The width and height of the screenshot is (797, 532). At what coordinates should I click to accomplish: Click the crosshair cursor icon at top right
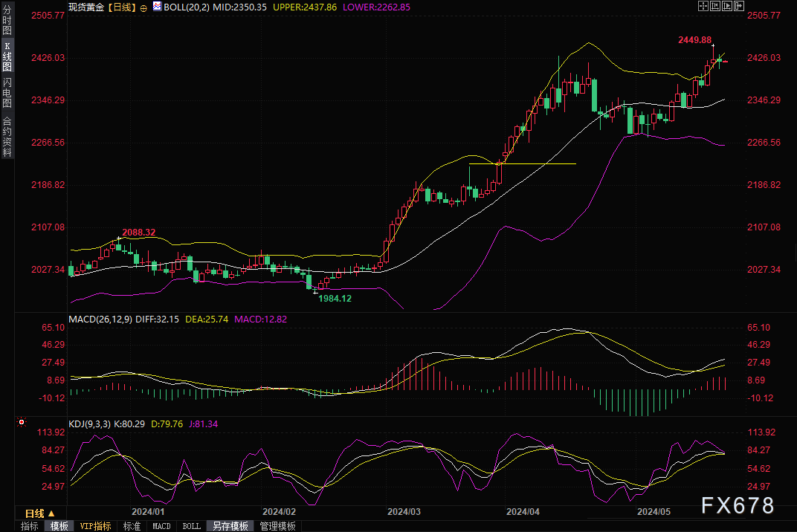(703, 6)
